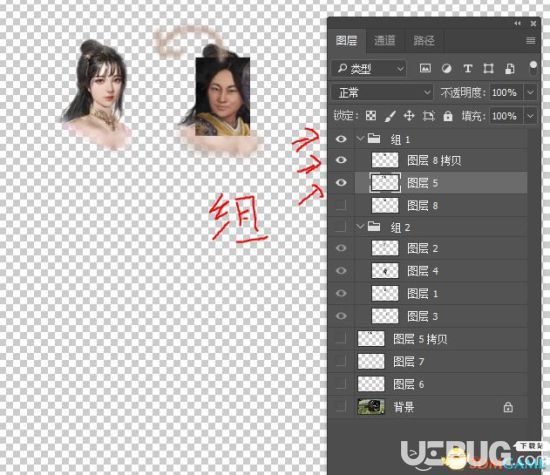Viewport: 550px width, 475px height.
Task: Click the lock all padlock icon
Action: pyautogui.click(x=448, y=116)
